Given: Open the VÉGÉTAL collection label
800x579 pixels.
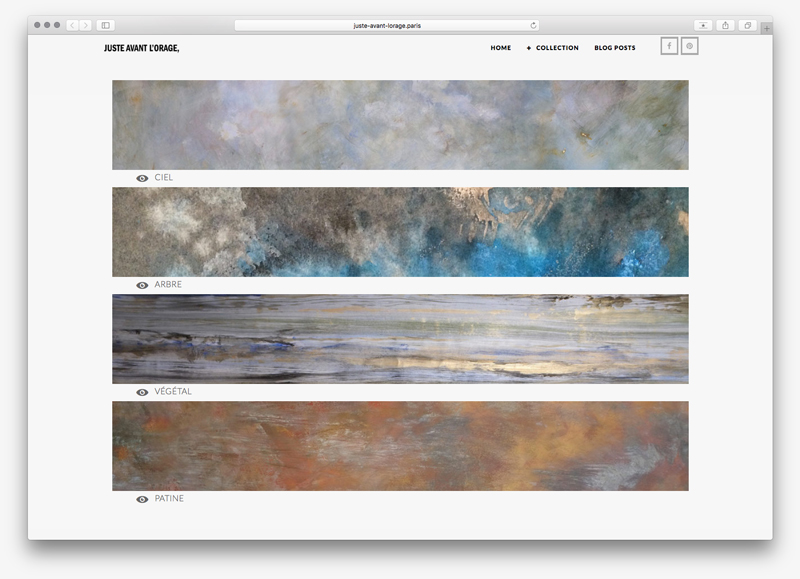Looking at the screenshot, I should pyautogui.click(x=173, y=391).
